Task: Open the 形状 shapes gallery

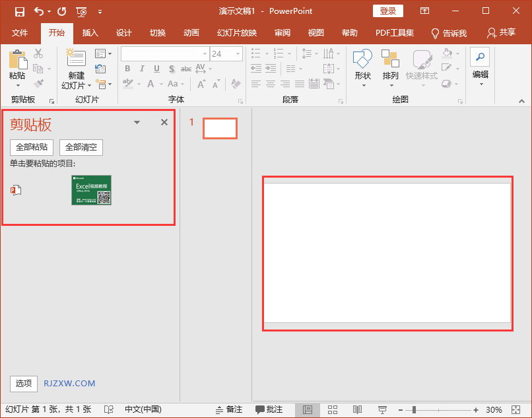Action: pyautogui.click(x=362, y=59)
